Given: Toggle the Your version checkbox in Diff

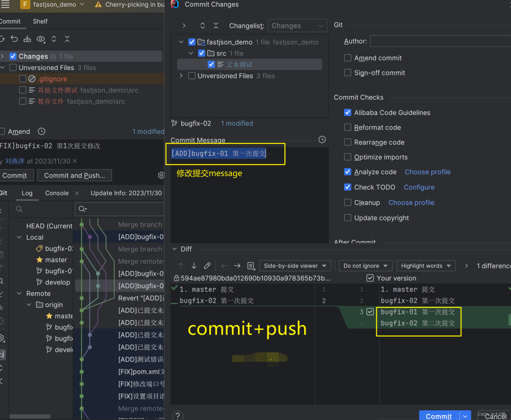Looking at the screenshot, I should coord(370,278).
